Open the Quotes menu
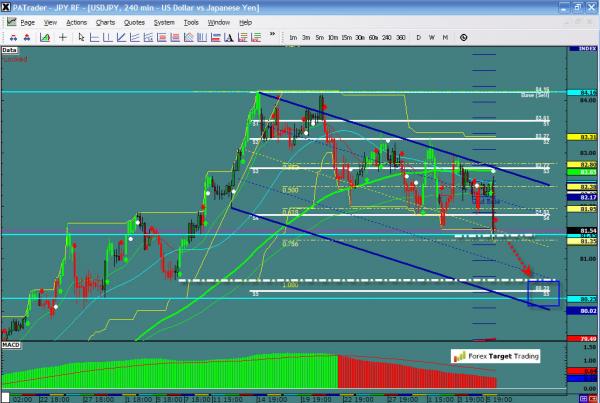600x403 pixels. click(x=134, y=21)
